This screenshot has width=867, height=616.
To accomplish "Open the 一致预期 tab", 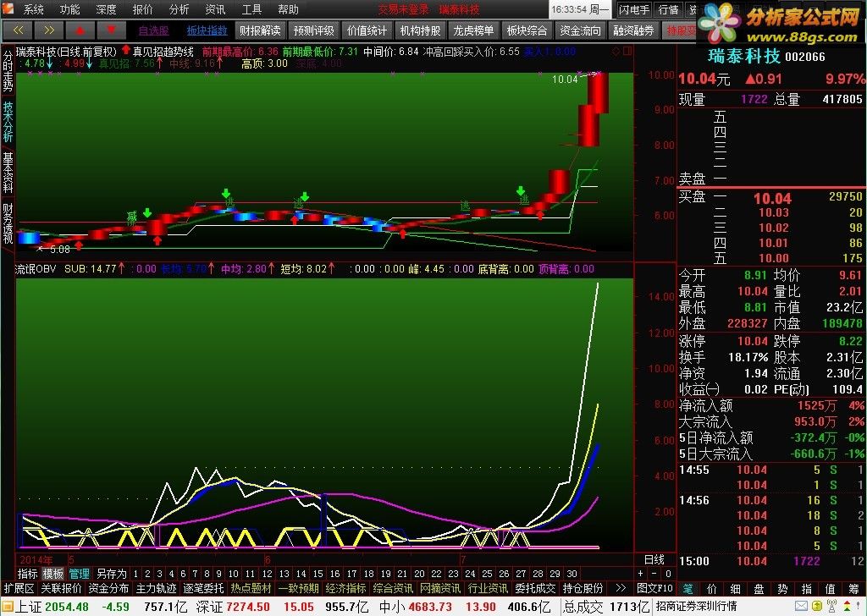I will (299, 588).
